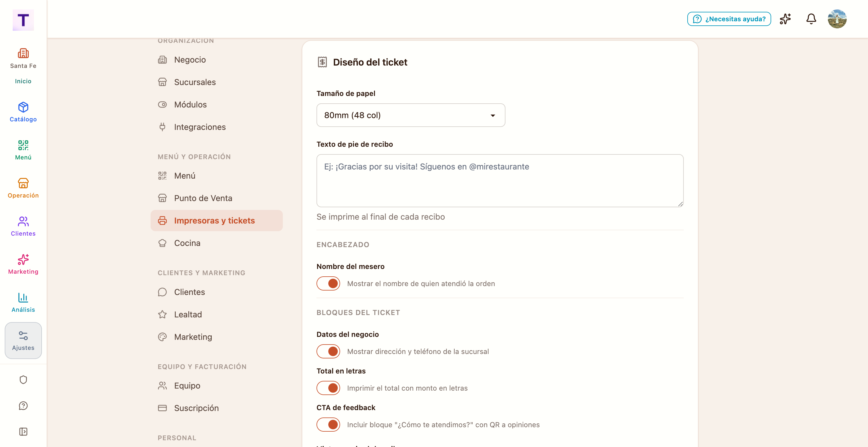The width and height of the screenshot is (868, 447).
Task: Go to Operación in the left rail
Action: coord(23,188)
